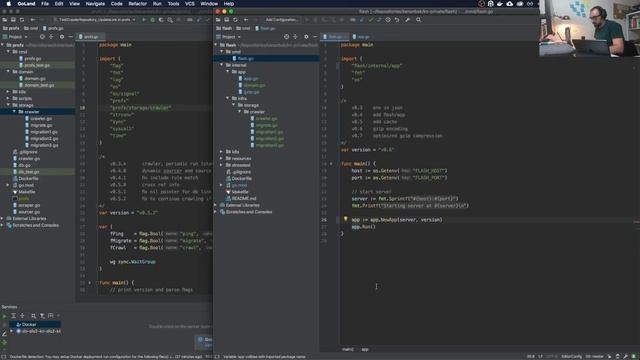
Task: Open the Navigate menu
Action: [x=95, y=4]
